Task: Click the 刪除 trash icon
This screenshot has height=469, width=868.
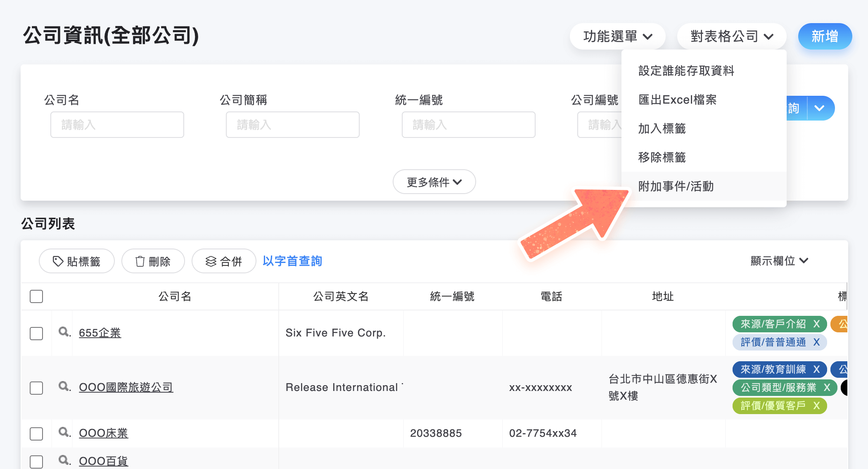Action: coord(140,261)
